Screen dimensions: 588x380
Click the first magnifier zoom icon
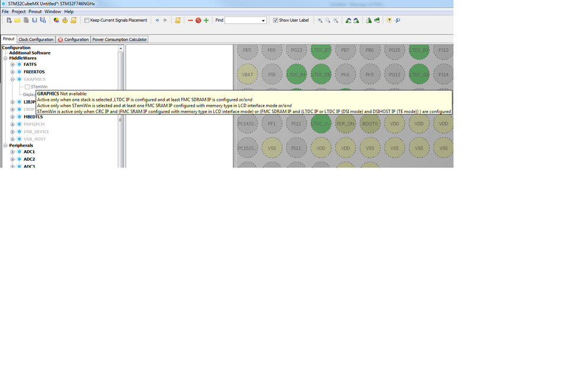coord(320,20)
